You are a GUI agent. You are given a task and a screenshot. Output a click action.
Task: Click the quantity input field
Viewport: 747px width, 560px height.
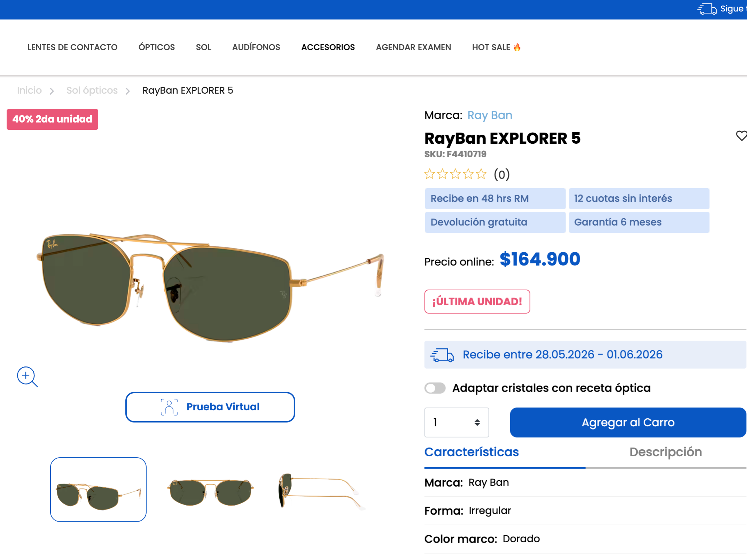tap(457, 422)
